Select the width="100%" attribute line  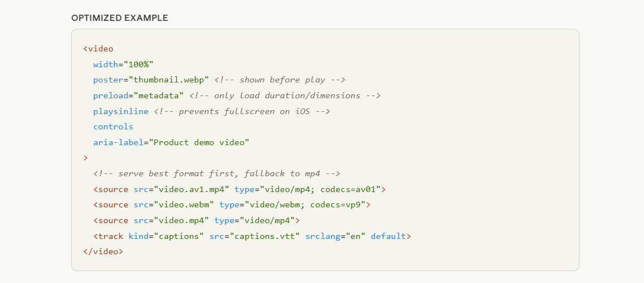tap(123, 64)
